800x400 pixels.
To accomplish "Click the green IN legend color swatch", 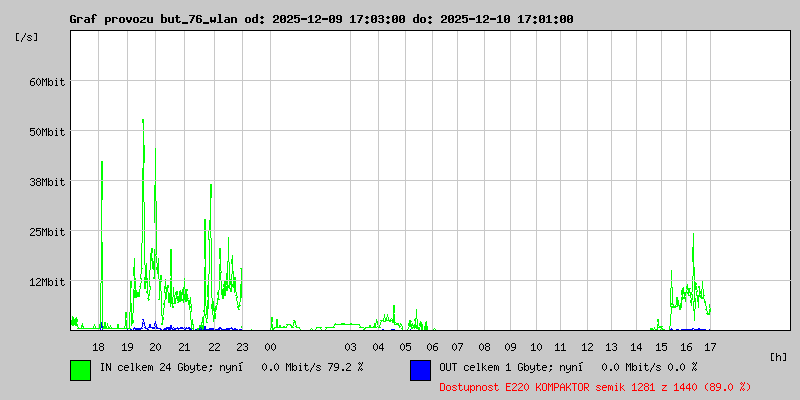I will pyautogui.click(x=81, y=370).
